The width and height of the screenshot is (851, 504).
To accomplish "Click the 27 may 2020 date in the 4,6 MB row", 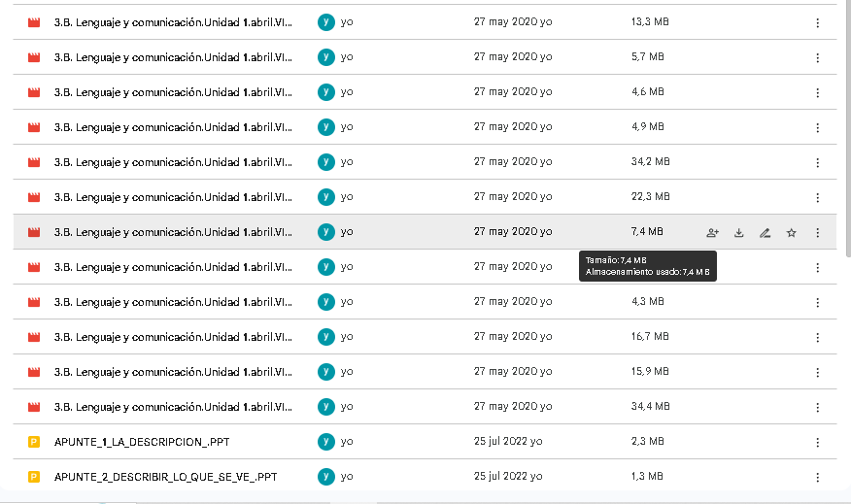I will coord(506,91).
